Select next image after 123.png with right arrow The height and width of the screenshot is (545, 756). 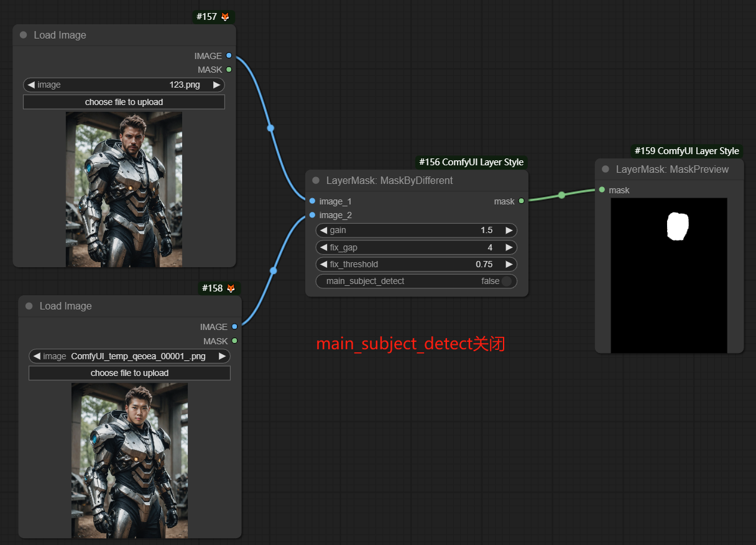(216, 85)
